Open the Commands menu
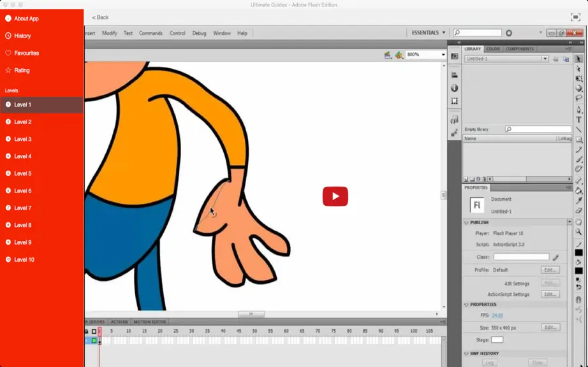 tap(151, 33)
